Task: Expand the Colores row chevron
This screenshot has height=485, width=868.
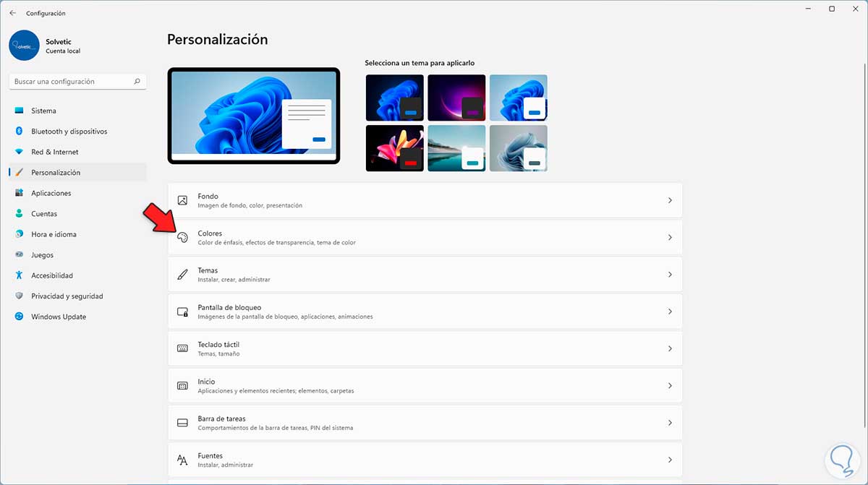Action: (x=670, y=237)
